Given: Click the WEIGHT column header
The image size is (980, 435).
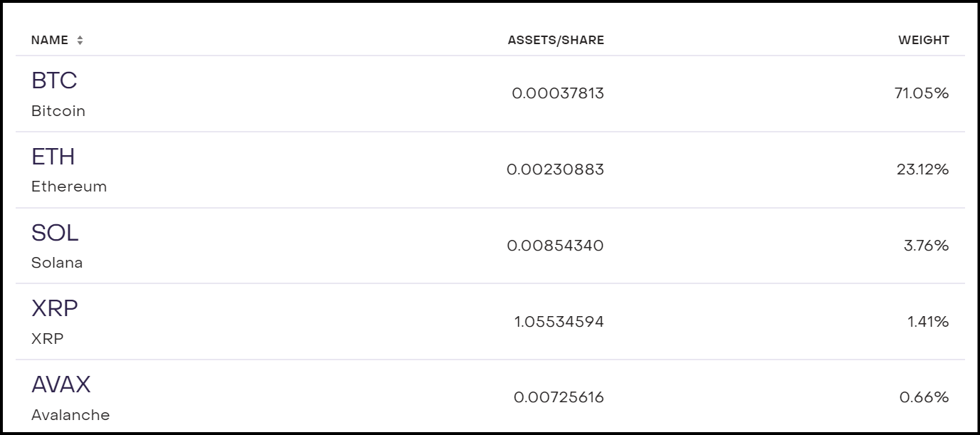Looking at the screenshot, I should [x=924, y=40].
